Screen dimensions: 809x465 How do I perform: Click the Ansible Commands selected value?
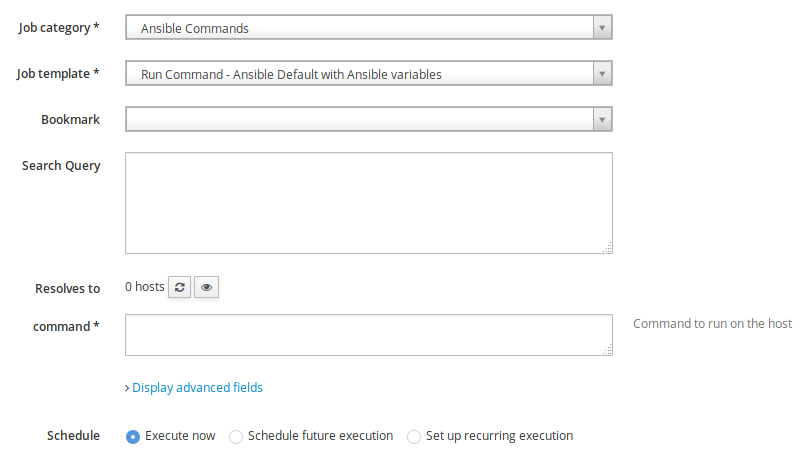coord(195,28)
